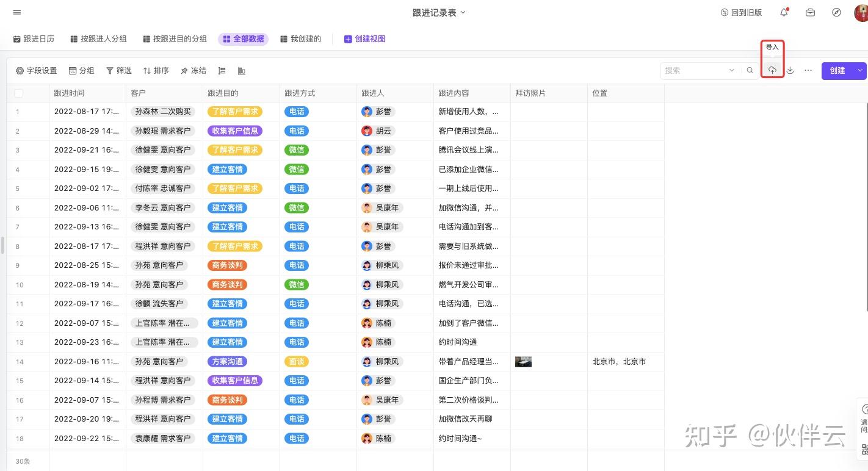Click customer tag 徐麟 流失客户

(159, 304)
